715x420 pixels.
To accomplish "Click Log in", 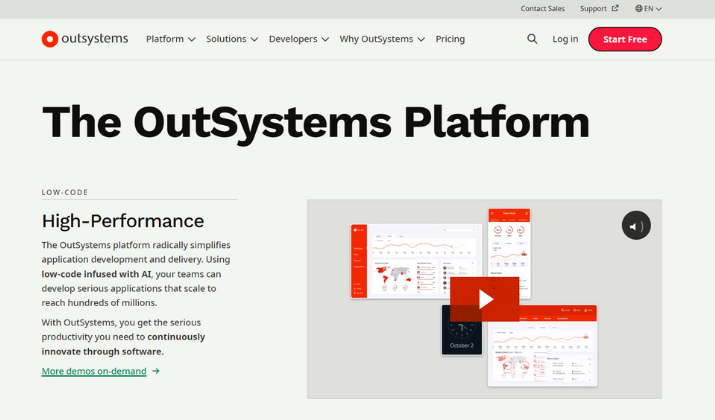I will click(x=565, y=39).
